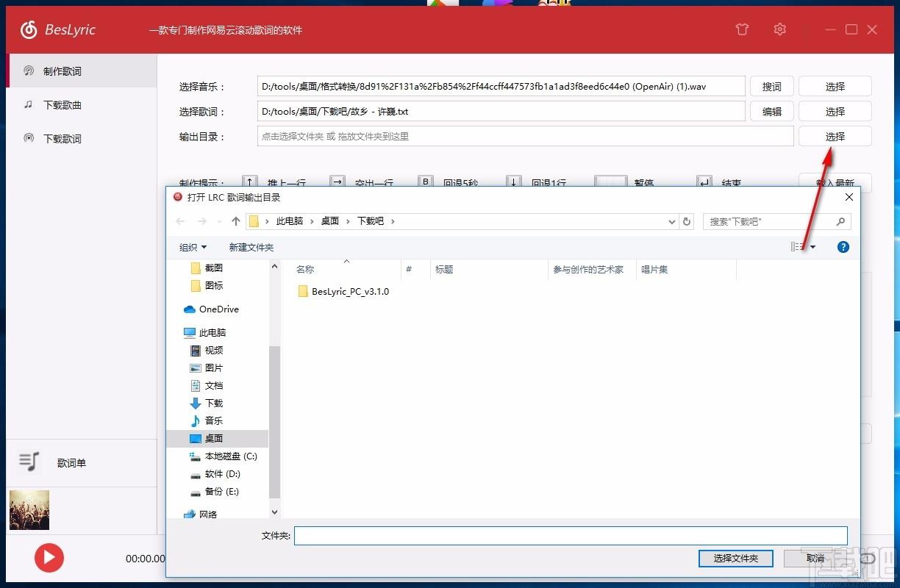The image size is (900, 588).
Task: Start playback with red play button
Action: point(49,558)
